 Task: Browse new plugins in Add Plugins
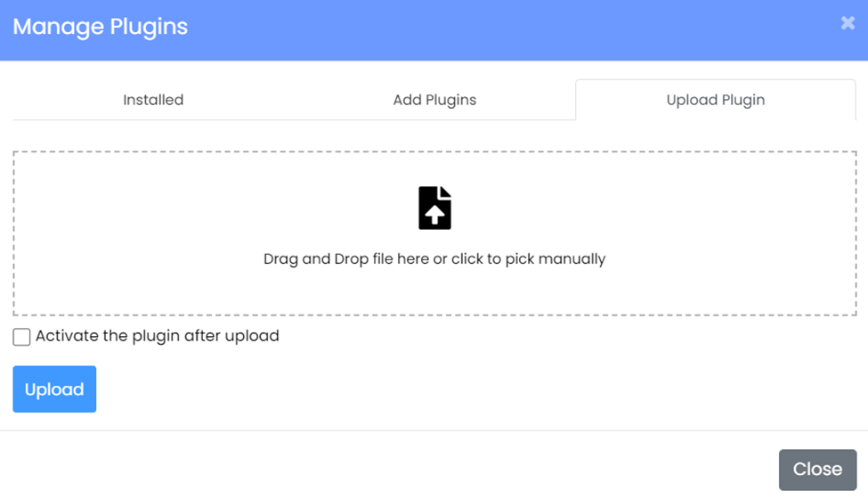[x=434, y=100]
